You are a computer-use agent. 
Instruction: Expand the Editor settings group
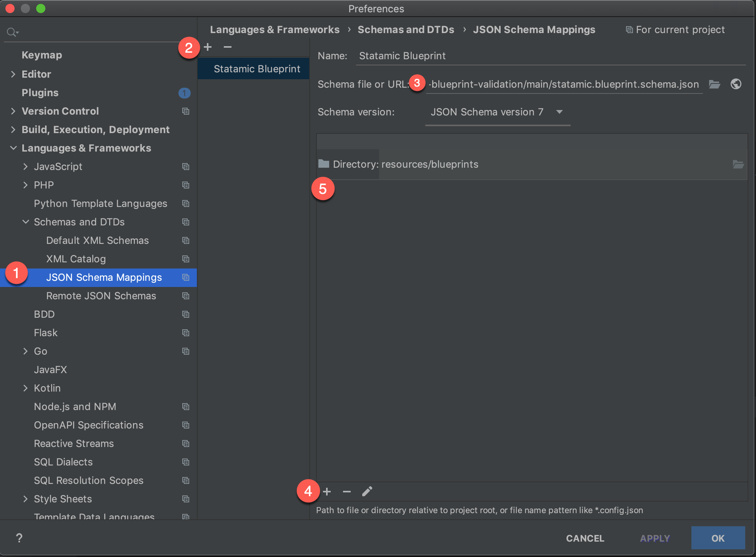point(13,74)
